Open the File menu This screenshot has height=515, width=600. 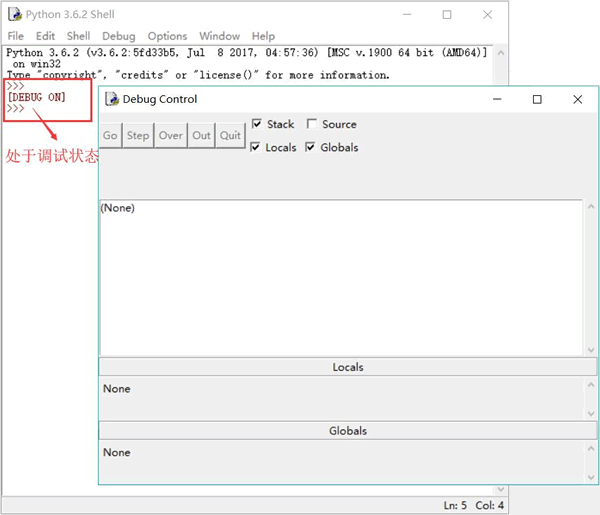pyautogui.click(x=15, y=36)
